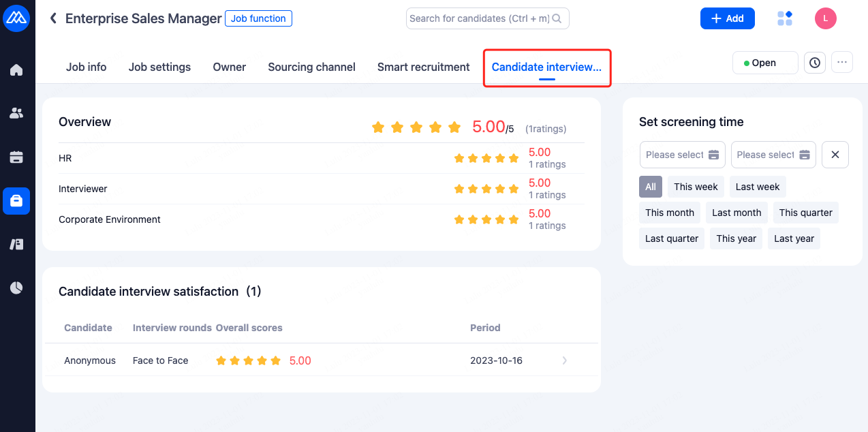
Task: Clear screening time with the X button
Action: click(x=835, y=155)
